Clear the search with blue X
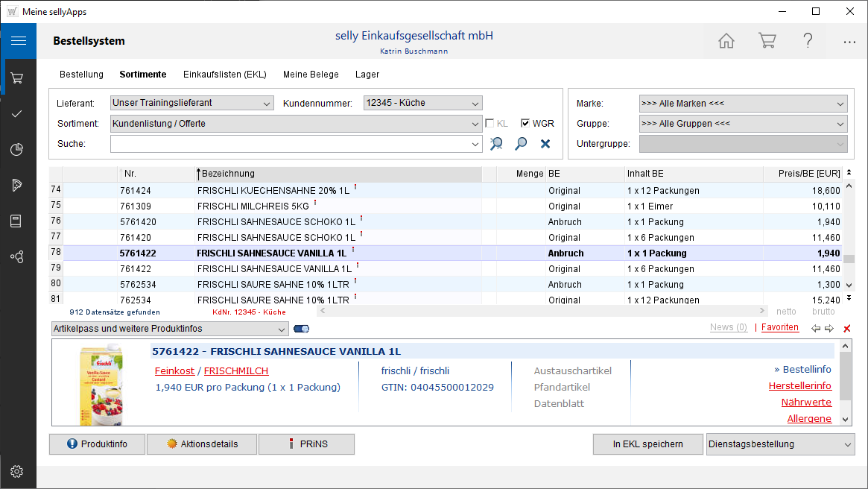The width and height of the screenshot is (868, 489). pyautogui.click(x=545, y=143)
